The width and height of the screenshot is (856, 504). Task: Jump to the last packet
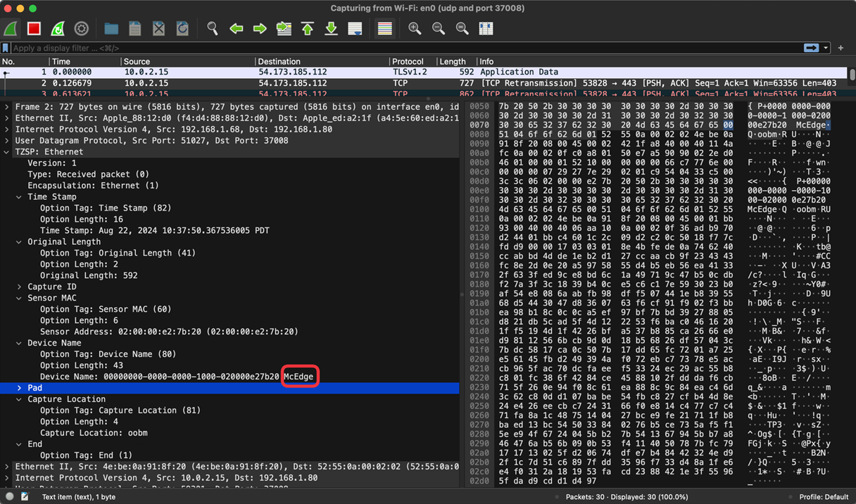(331, 29)
